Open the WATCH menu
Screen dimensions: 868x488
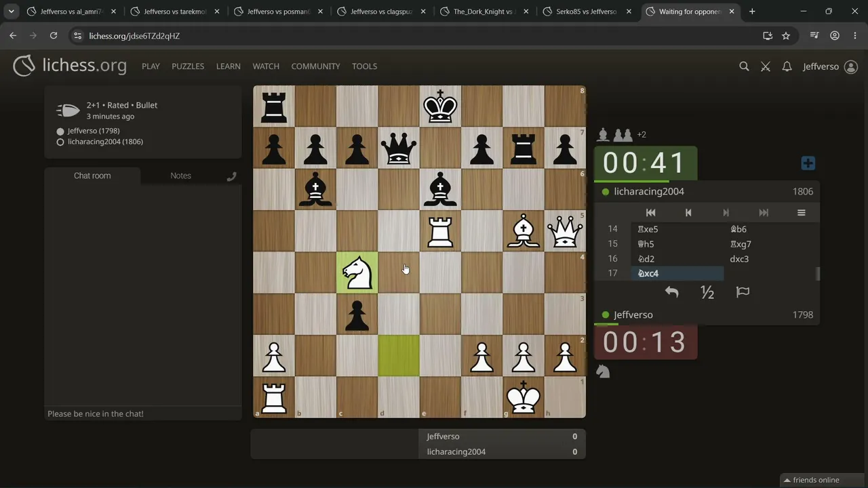tap(266, 66)
